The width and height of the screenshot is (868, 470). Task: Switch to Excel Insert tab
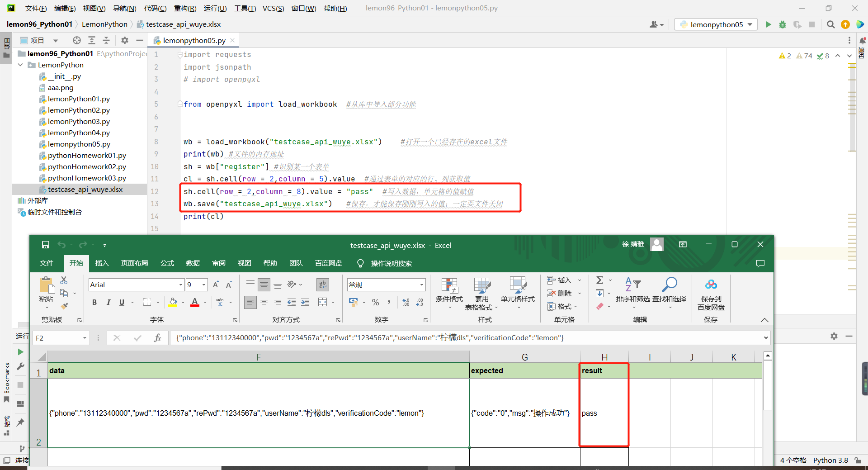pos(102,263)
